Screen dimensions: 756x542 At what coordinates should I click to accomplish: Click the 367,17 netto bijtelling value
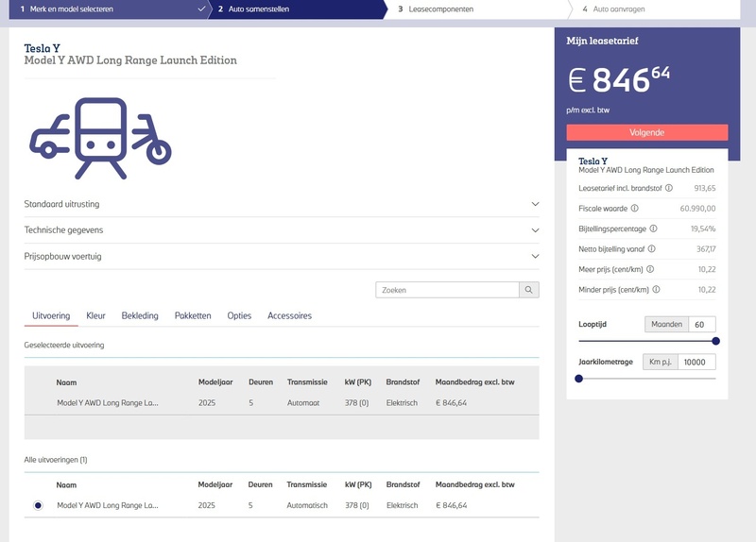point(706,249)
